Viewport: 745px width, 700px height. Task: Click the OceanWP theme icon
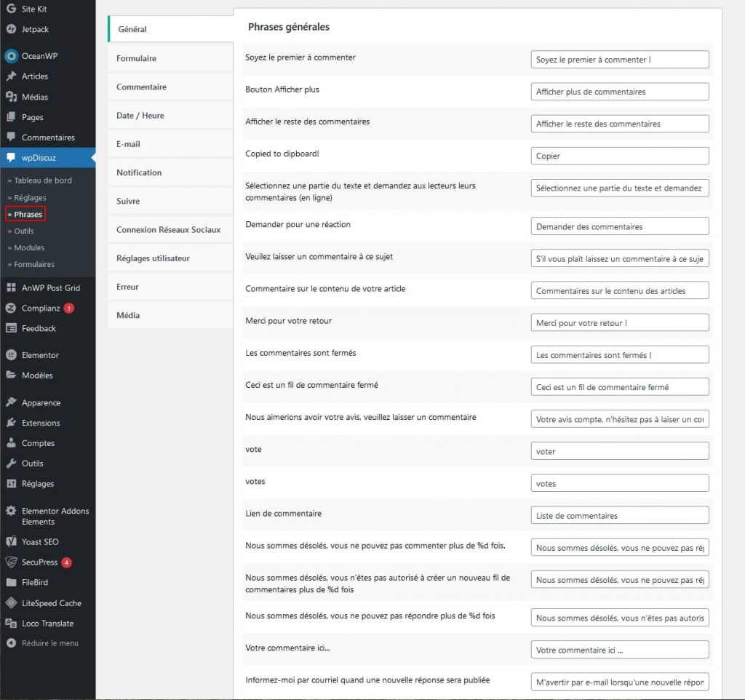click(x=11, y=56)
